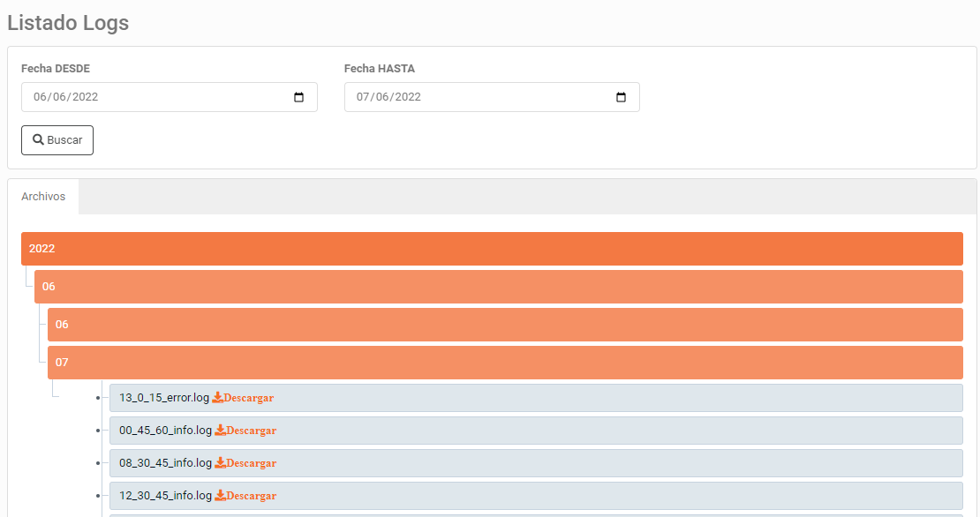Screen dimensions: 980x517
Task: Expand the day 06 folder node
Action: tap(505, 325)
